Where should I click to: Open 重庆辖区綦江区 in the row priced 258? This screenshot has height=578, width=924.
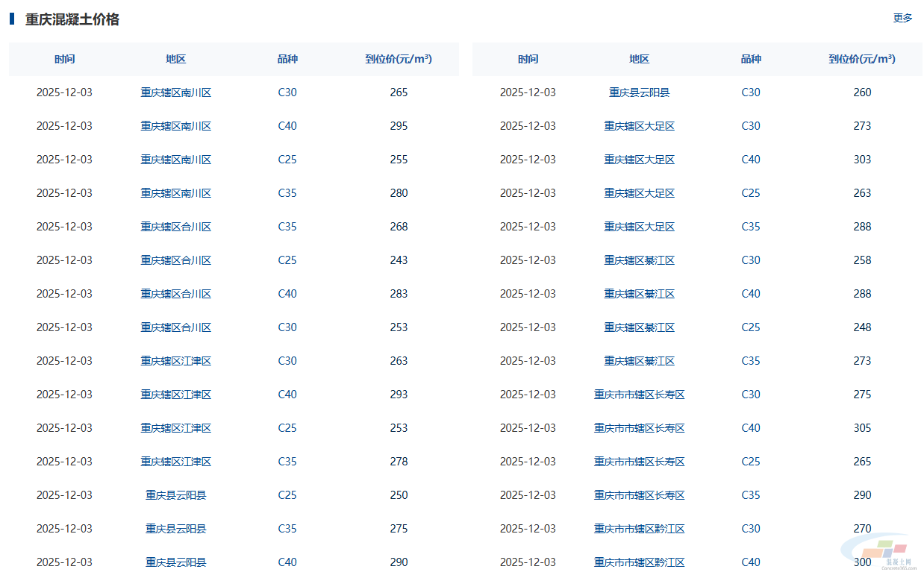640,260
